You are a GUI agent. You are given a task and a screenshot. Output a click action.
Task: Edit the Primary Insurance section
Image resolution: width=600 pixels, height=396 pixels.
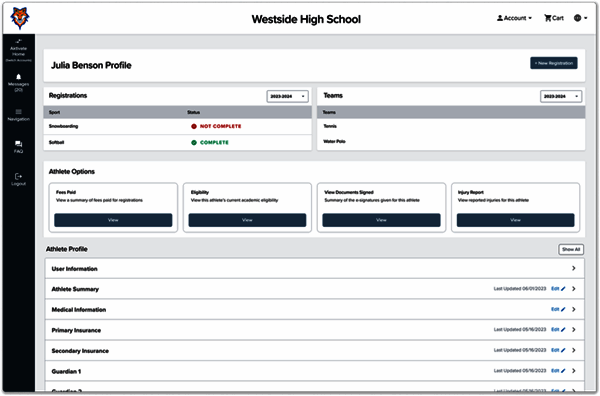[x=558, y=329]
